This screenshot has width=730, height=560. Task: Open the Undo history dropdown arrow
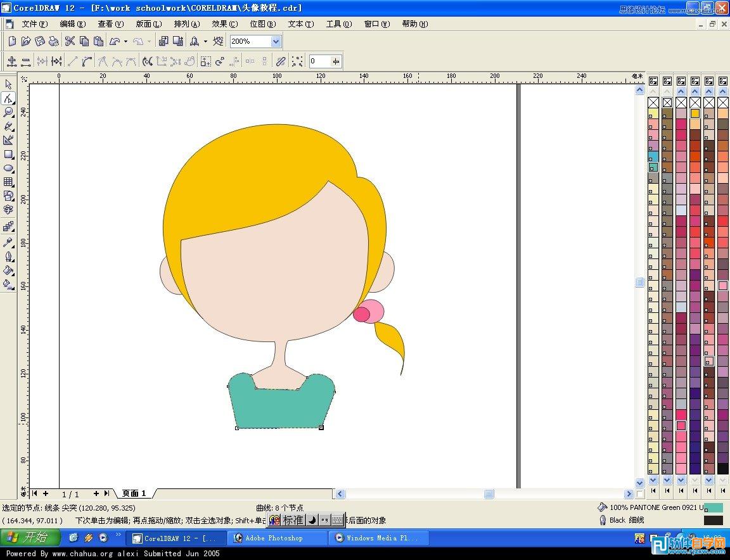[x=125, y=41]
